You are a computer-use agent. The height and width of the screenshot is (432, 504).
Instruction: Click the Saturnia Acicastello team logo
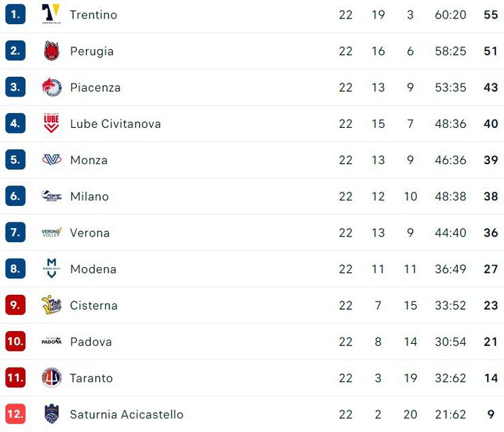[x=51, y=414]
